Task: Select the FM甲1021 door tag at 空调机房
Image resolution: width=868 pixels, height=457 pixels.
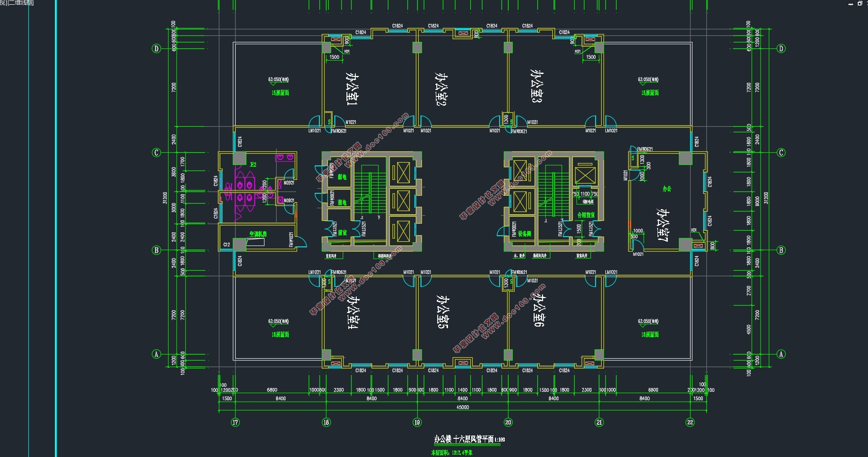Action: tap(291, 239)
